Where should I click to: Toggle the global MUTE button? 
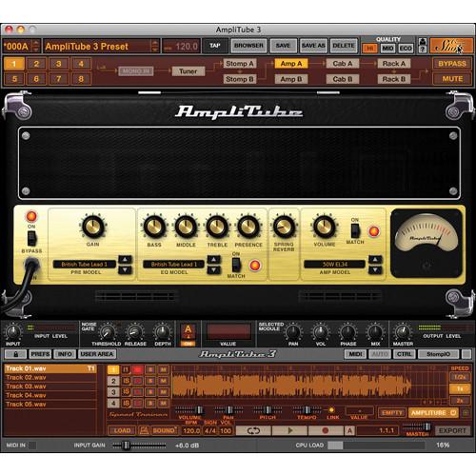click(x=452, y=79)
